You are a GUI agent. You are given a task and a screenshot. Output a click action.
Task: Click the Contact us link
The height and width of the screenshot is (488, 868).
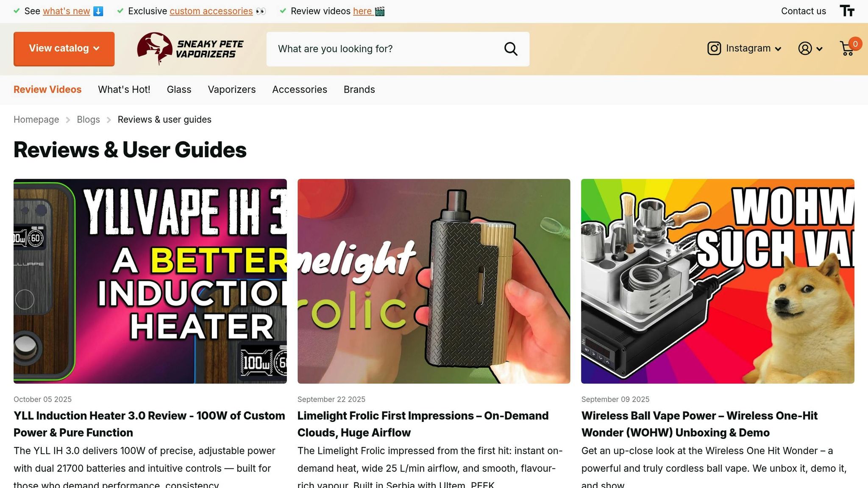click(x=803, y=11)
